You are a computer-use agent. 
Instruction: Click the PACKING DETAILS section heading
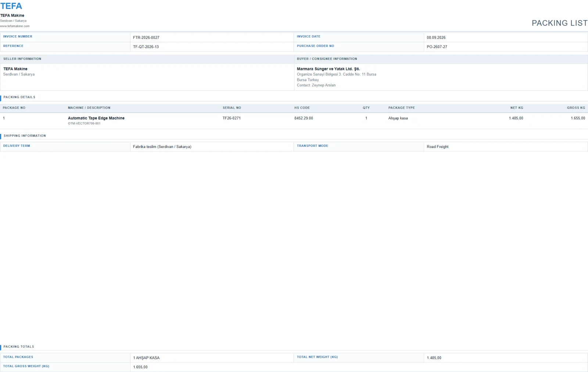pos(19,97)
